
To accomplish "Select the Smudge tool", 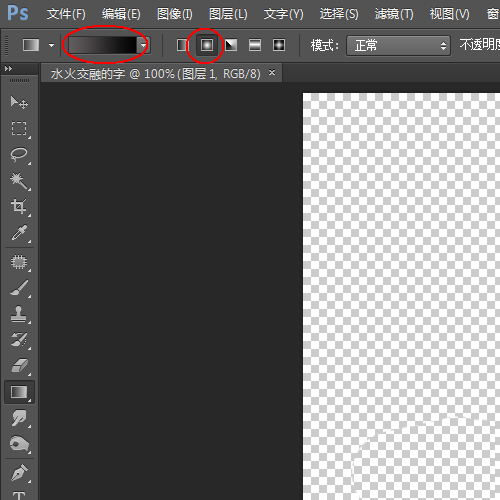I will coord(19,418).
